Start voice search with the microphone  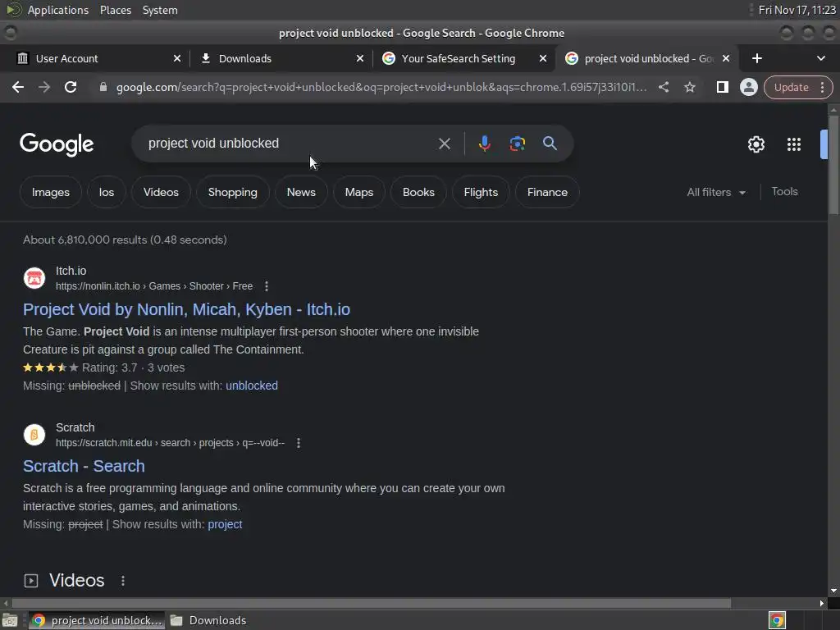[484, 144]
